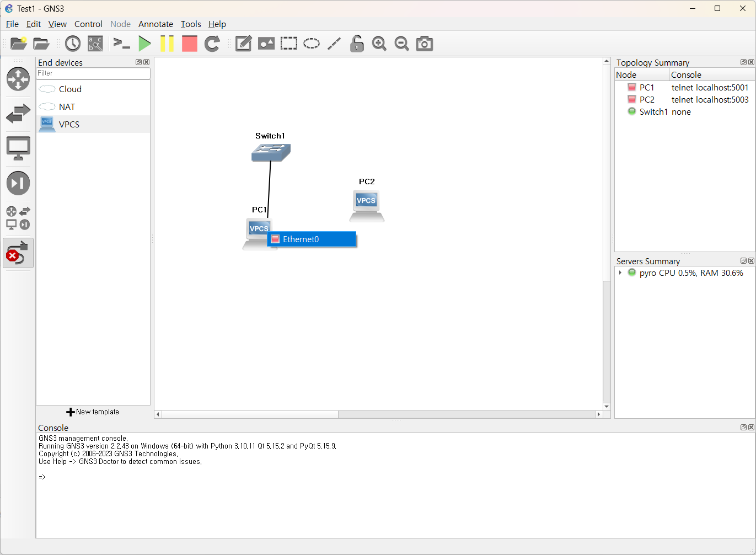The height and width of the screenshot is (555, 756).
Task: Select the Insert a picture tool
Action: 266,44
